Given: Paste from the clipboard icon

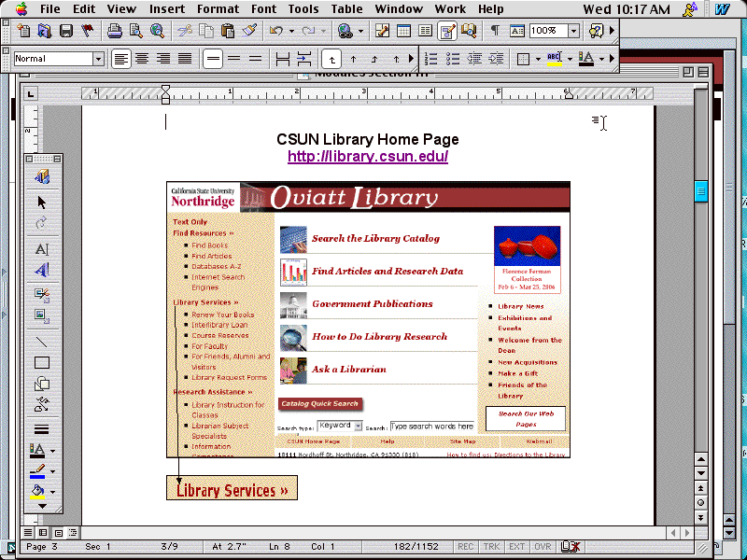Looking at the screenshot, I should click(228, 31).
